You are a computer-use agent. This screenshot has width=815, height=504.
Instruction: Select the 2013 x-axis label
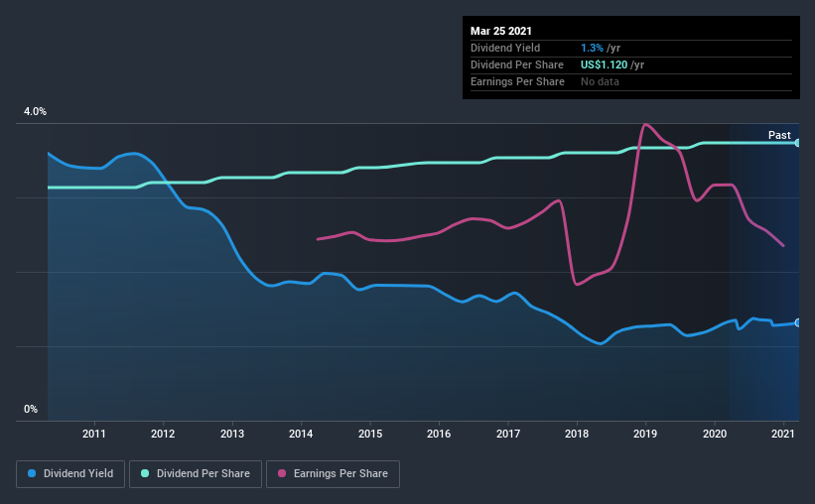pyautogui.click(x=232, y=434)
